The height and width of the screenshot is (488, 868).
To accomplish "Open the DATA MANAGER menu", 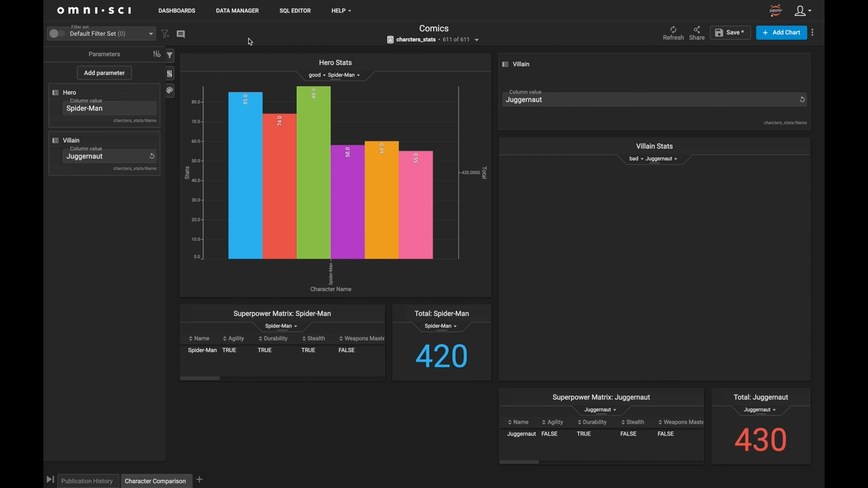I will [x=237, y=11].
